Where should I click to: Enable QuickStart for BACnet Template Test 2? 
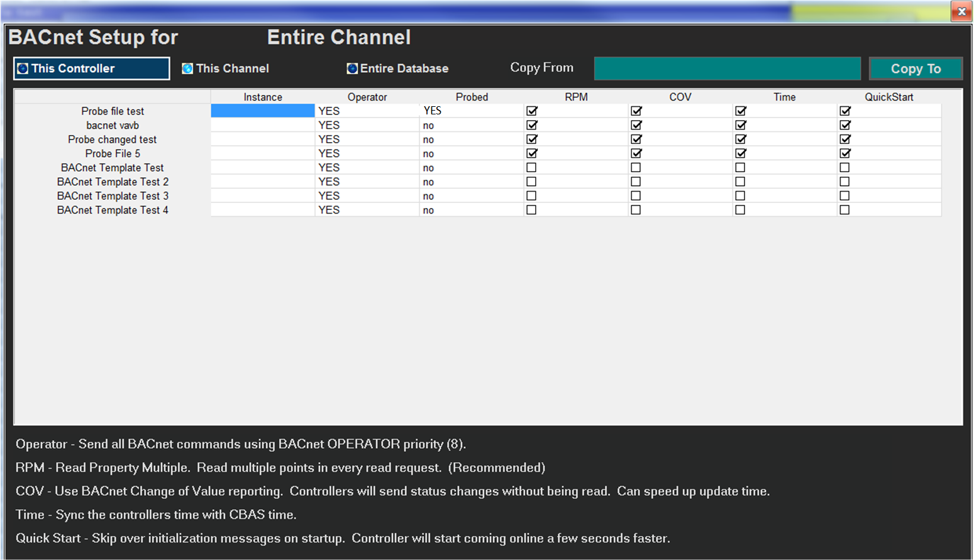[x=844, y=182]
